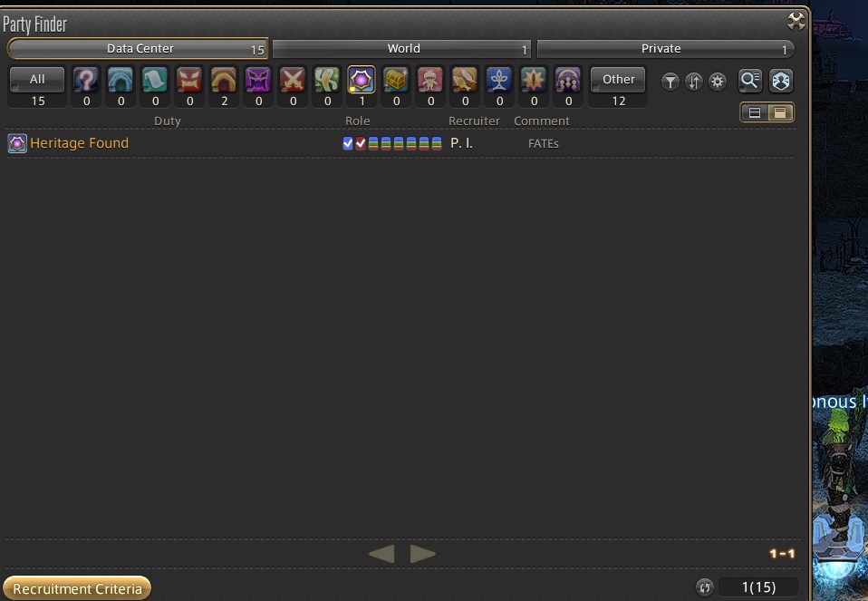Go to the next listings page
Image resolution: width=868 pixels, height=601 pixels.
[x=422, y=553]
